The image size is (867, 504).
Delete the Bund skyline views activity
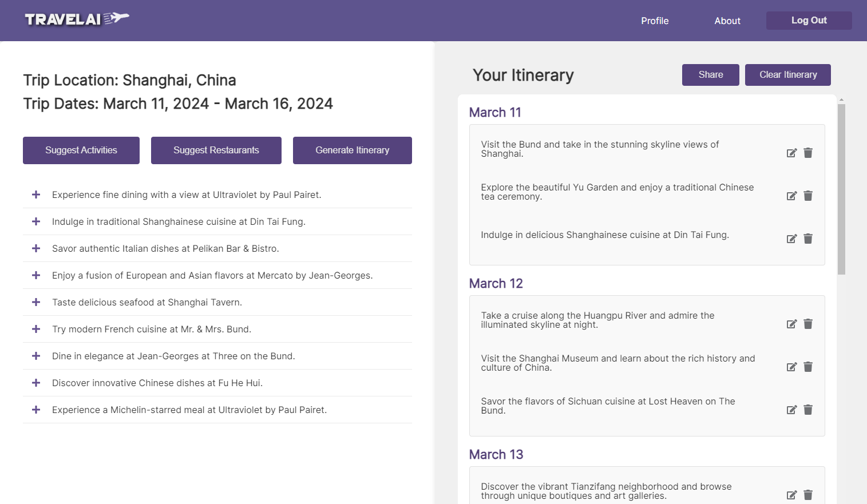808,153
